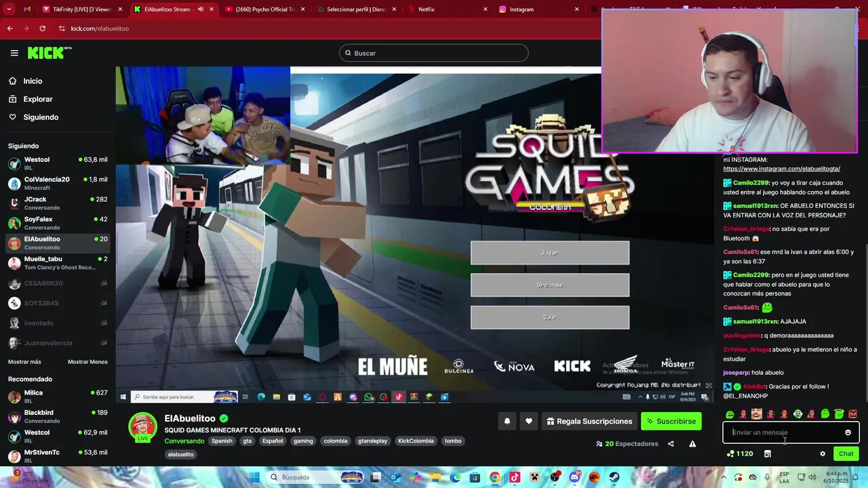Click the Conversando category link
Screen dimensions: 868x488
coord(184,441)
